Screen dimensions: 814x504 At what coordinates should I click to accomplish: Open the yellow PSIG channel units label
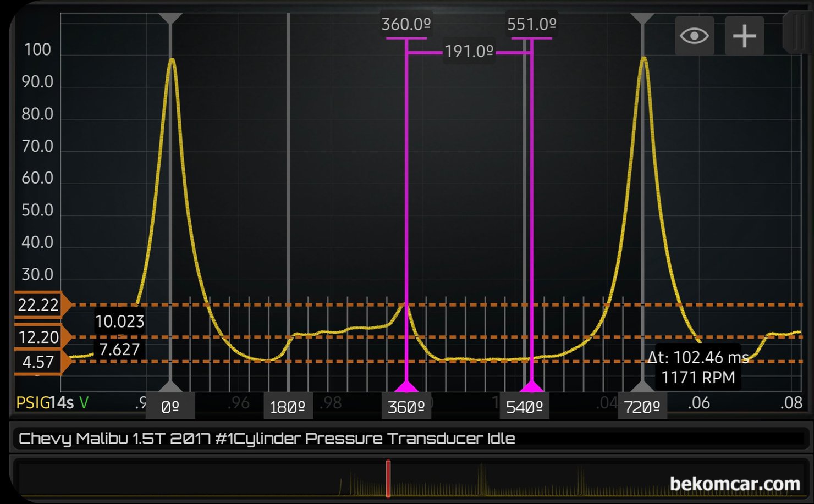[x=32, y=403]
